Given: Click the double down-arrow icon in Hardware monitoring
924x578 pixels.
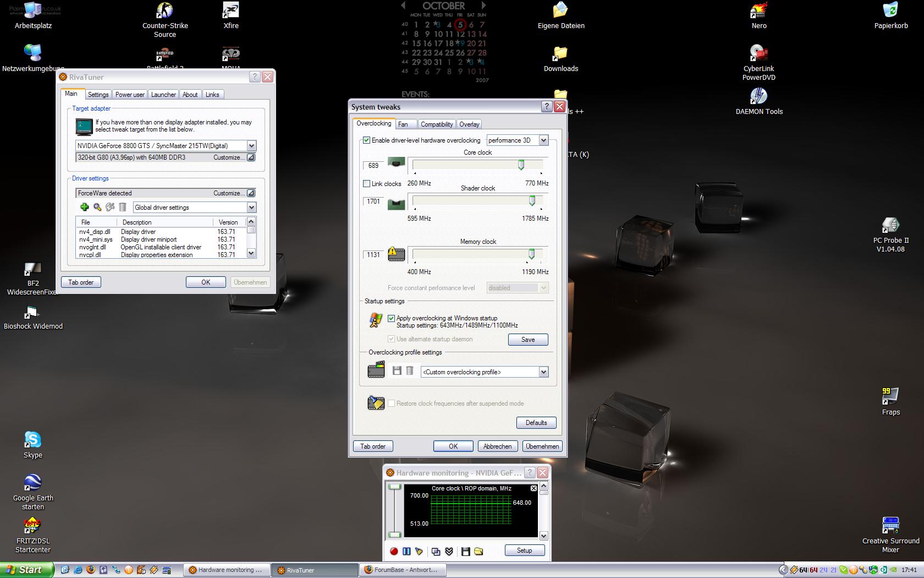Looking at the screenshot, I should tap(449, 551).
